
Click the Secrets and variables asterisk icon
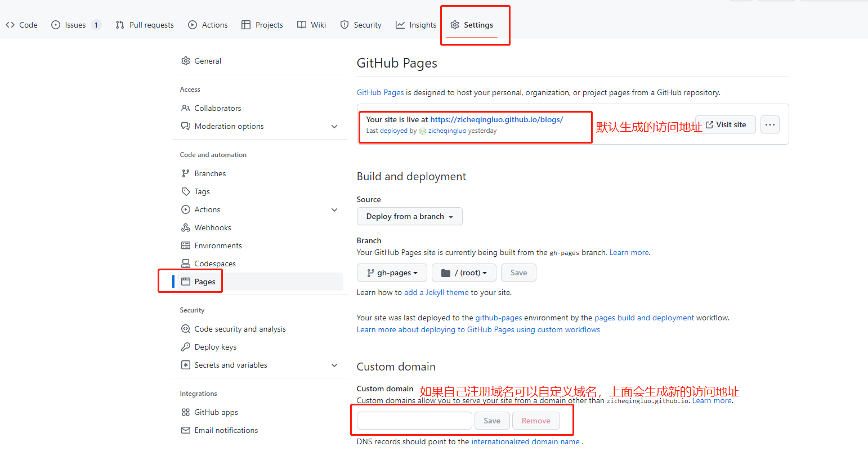186,365
